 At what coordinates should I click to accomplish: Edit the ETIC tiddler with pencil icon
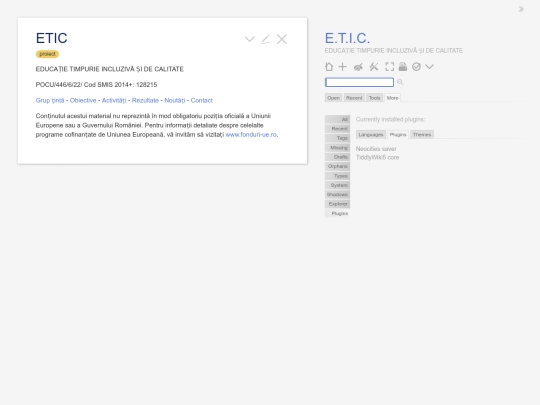pyautogui.click(x=266, y=39)
